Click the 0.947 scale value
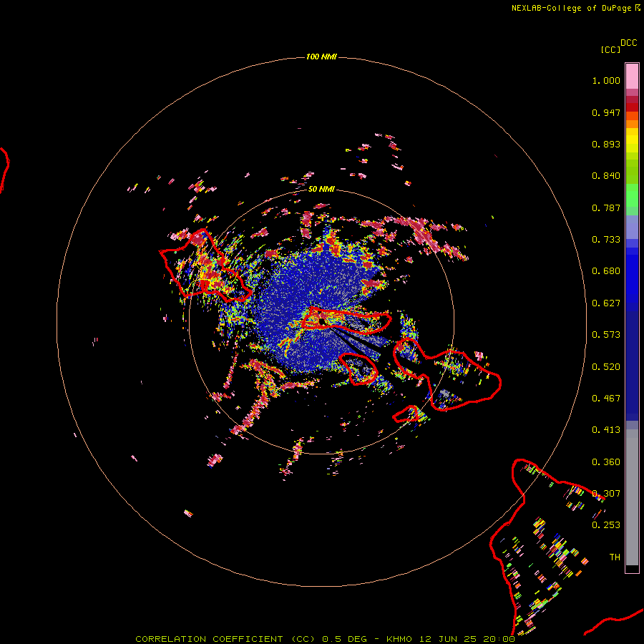Image resolution: width=644 pixels, height=644 pixels. [606, 112]
